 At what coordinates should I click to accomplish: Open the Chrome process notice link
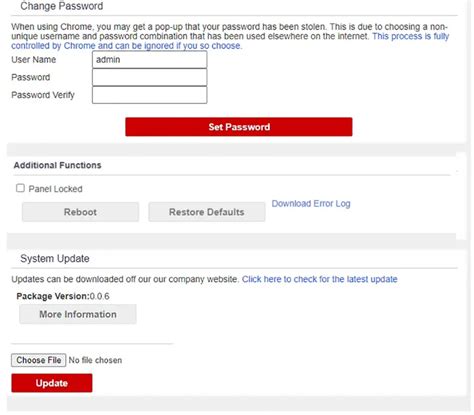coord(230,41)
